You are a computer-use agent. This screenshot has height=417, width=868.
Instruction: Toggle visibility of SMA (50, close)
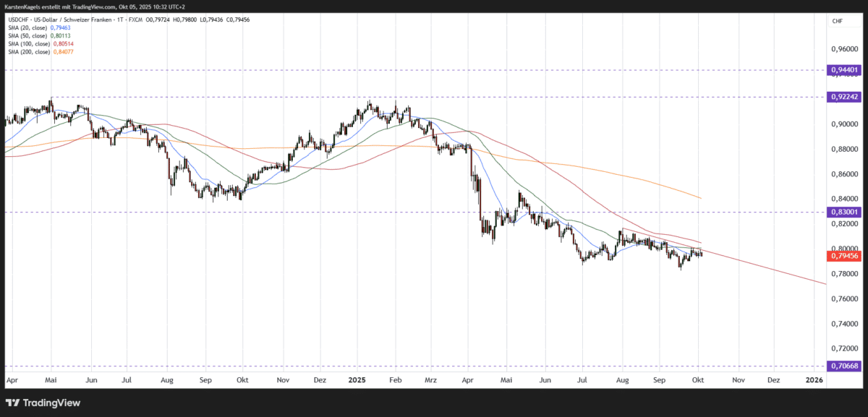(x=27, y=35)
